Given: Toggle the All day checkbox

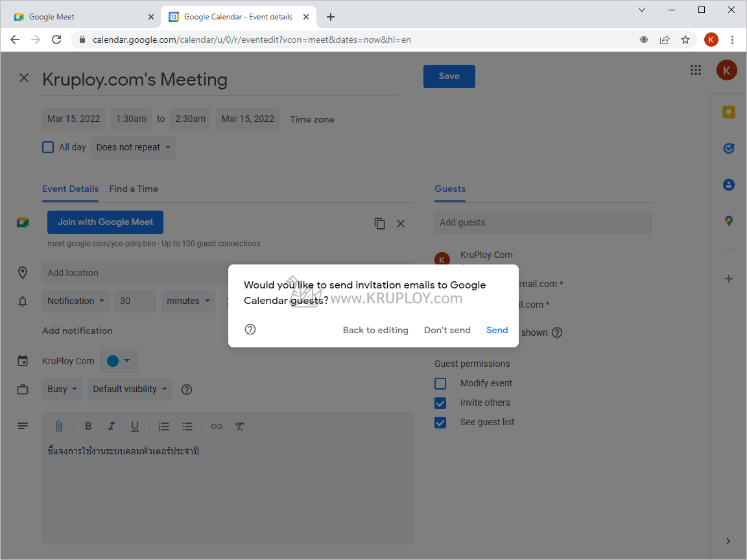Looking at the screenshot, I should coord(48,147).
